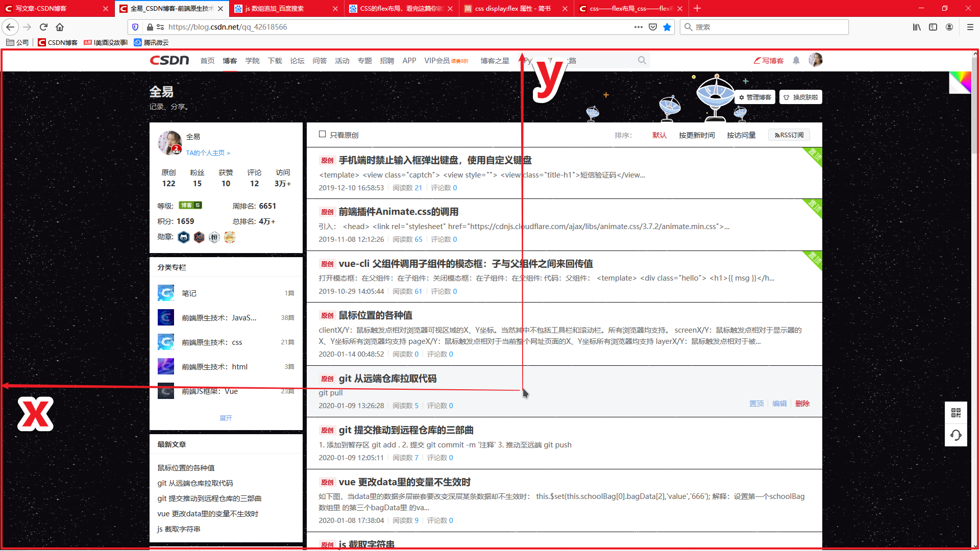The image size is (980, 551).
Task: Reload the page with the refresh icon
Action: pos(43,27)
